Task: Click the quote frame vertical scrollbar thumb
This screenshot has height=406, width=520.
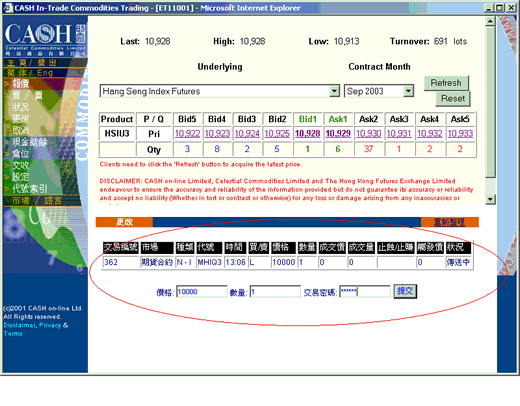Action: 490,102
